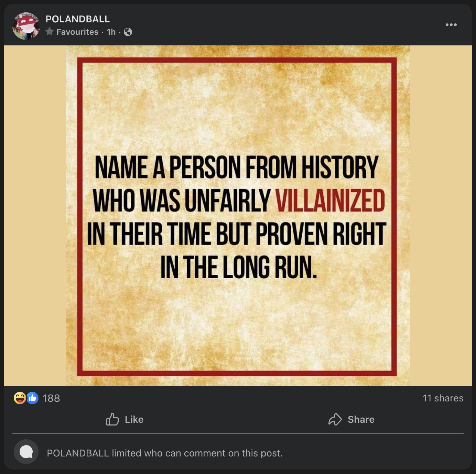
Task: Open the 11 shares list
Action: [x=443, y=398]
